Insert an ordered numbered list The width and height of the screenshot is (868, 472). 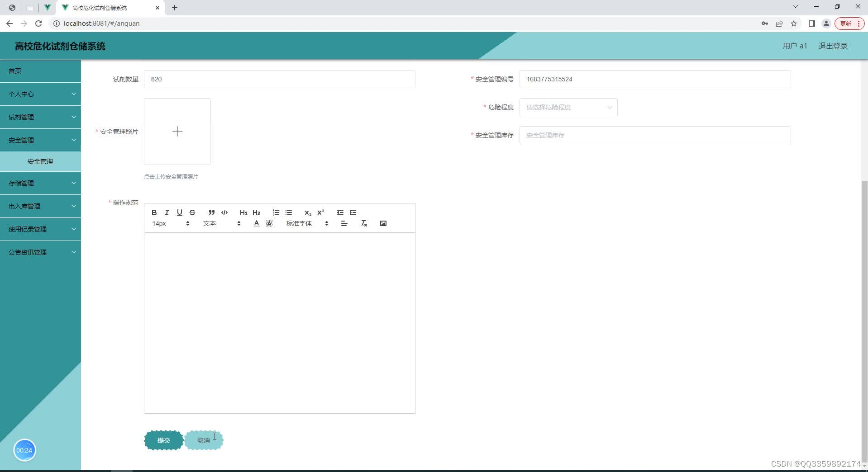[x=276, y=212]
